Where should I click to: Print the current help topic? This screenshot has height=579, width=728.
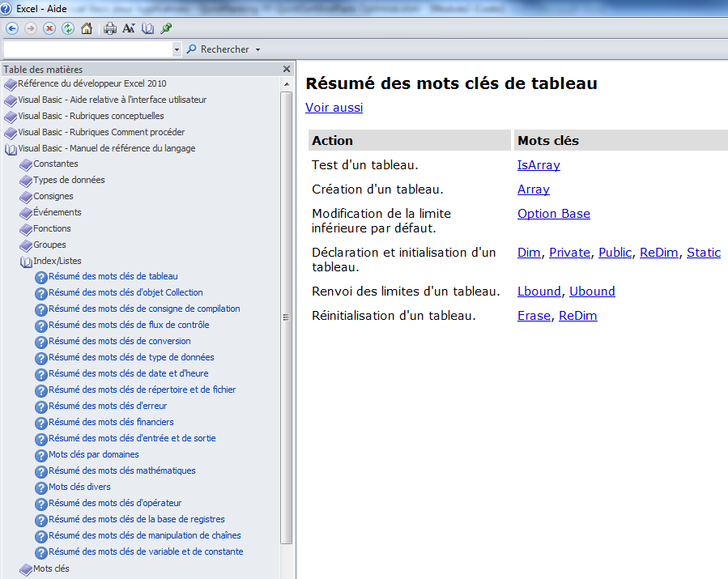(110, 28)
